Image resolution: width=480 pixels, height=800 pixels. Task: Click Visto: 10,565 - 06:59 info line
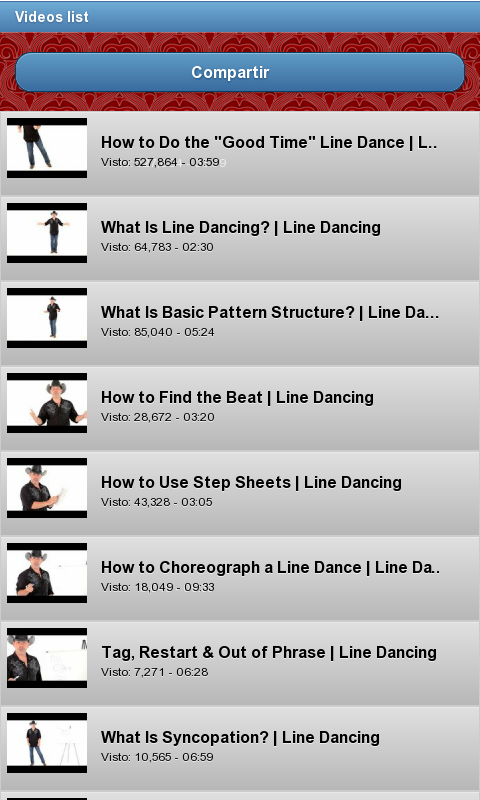tap(157, 757)
